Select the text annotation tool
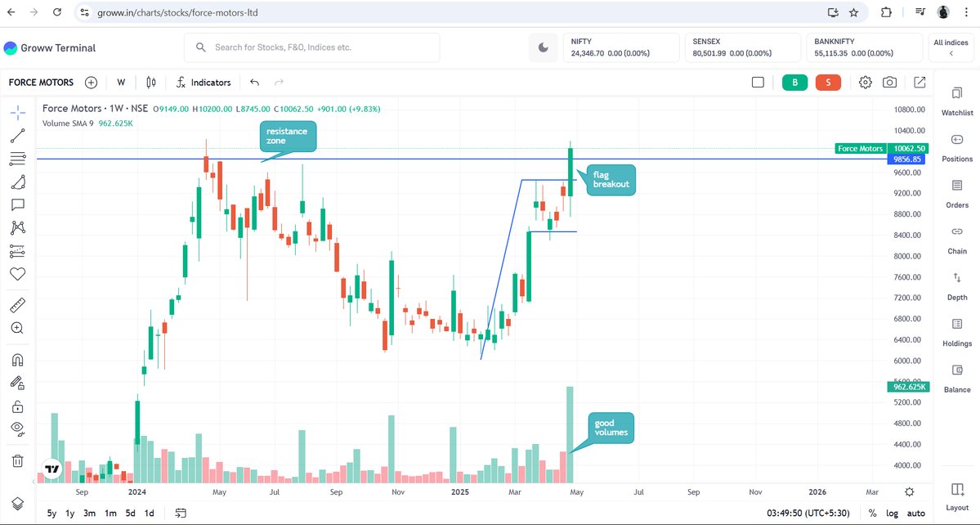 (17, 204)
